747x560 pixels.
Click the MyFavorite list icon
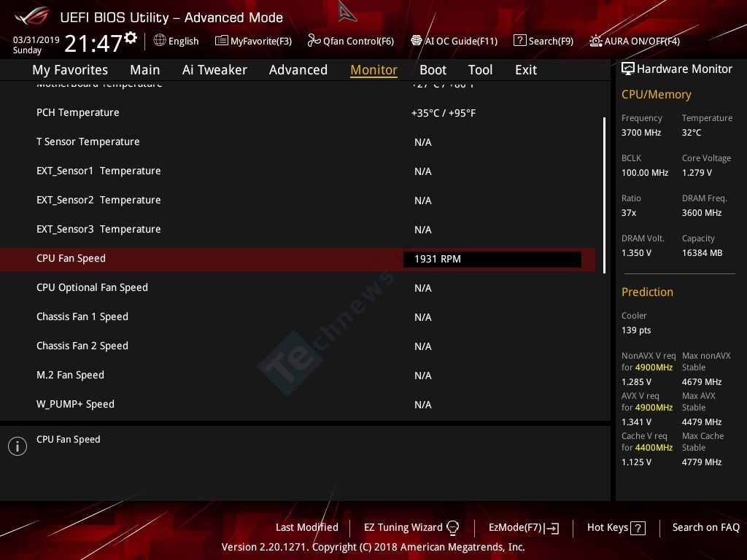(x=222, y=41)
